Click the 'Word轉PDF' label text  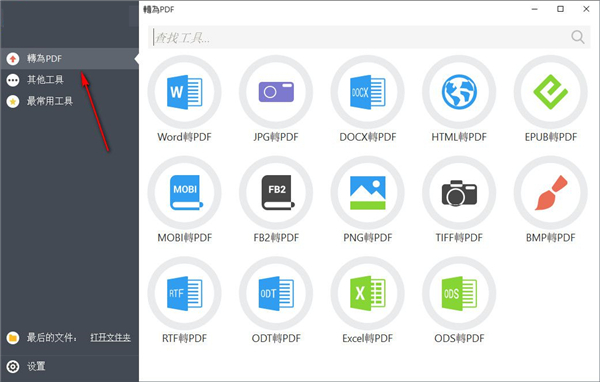pyautogui.click(x=184, y=137)
